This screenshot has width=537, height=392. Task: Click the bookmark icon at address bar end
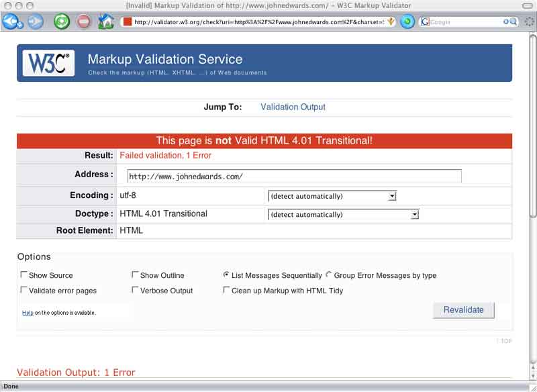click(x=391, y=21)
